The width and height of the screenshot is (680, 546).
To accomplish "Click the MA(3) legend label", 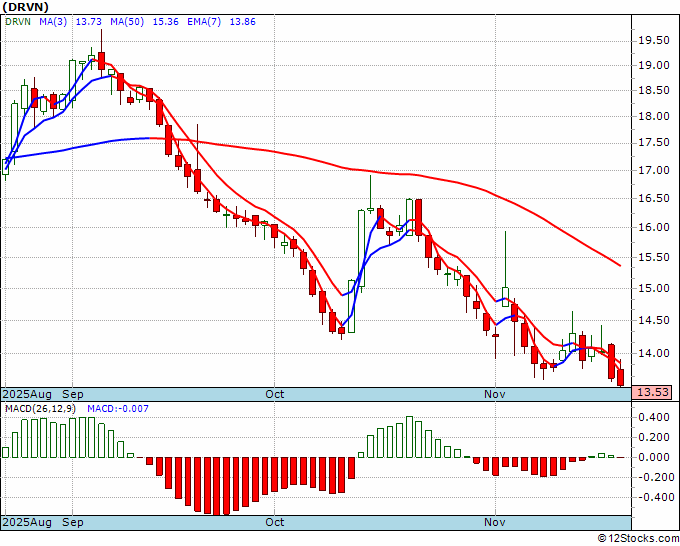I will pyautogui.click(x=53, y=22).
